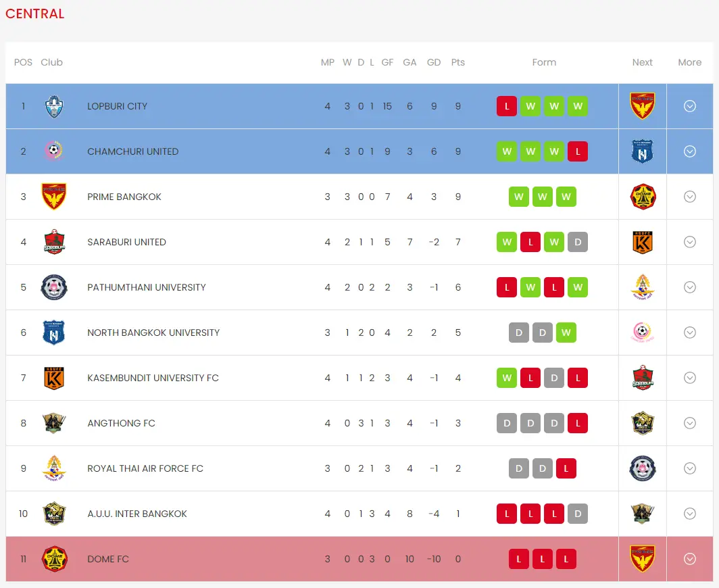Image resolution: width=719 pixels, height=588 pixels.
Task: Click Prime Bangkok club logo
Action: [54, 197]
